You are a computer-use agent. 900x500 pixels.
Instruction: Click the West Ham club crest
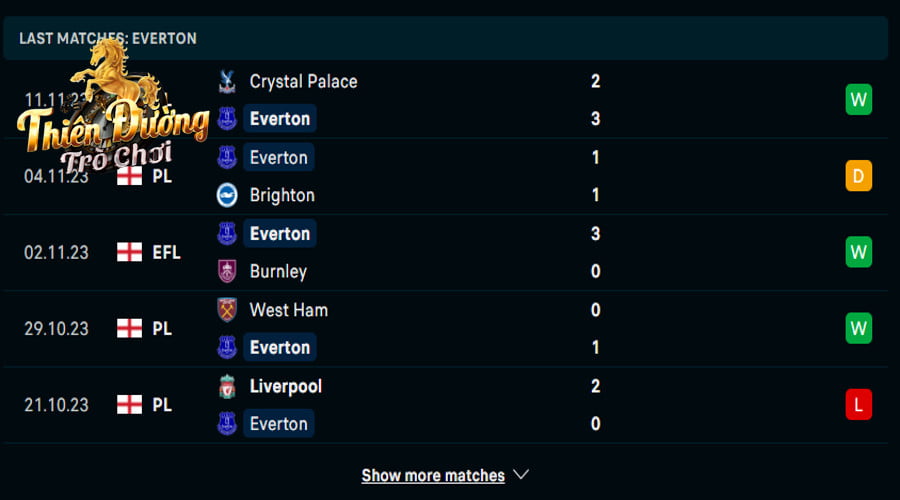pos(227,310)
